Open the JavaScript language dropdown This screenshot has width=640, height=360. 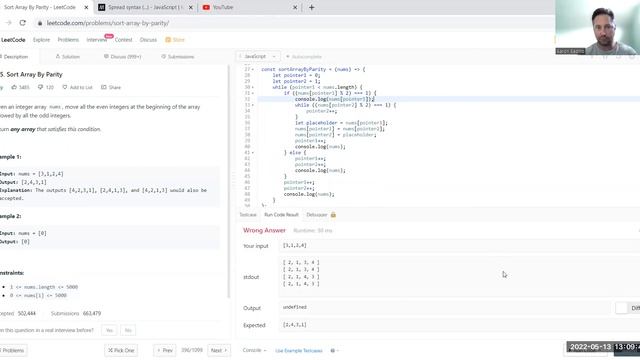[x=258, y=56]
